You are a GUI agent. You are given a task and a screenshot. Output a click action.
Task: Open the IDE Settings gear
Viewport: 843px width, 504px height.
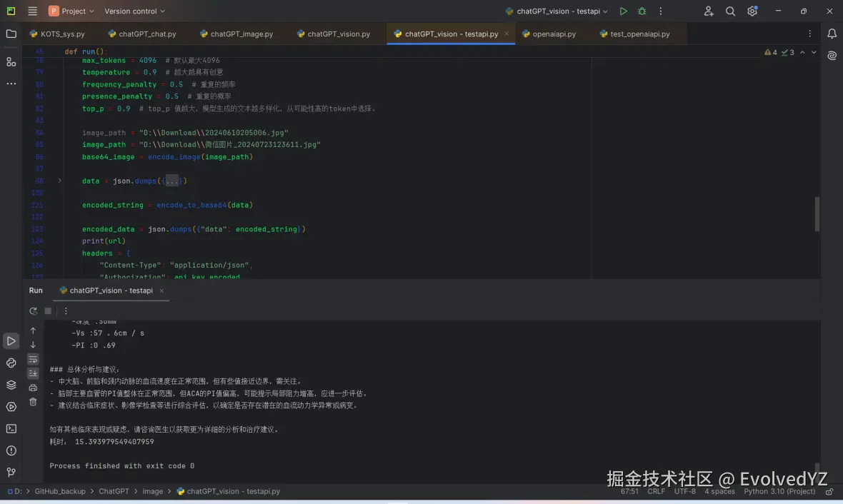752,11
